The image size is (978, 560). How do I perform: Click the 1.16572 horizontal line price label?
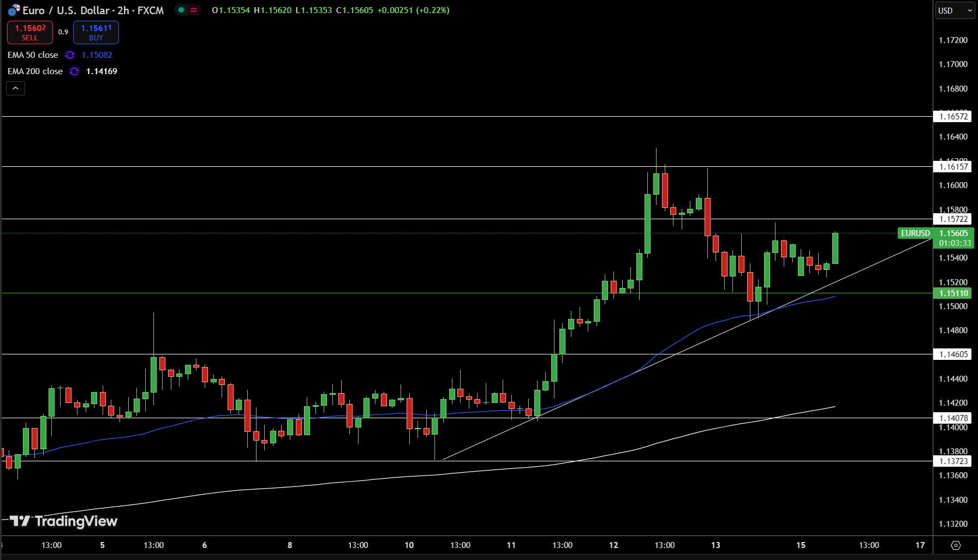coord(953,116)
